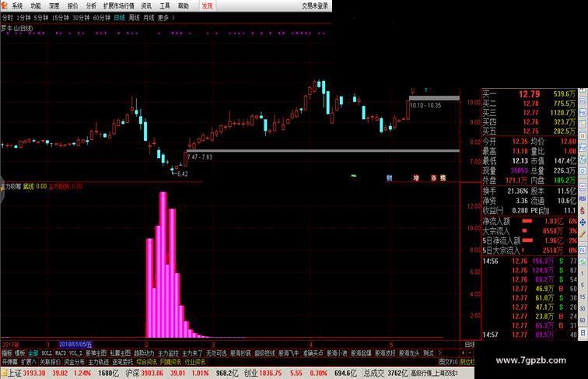Open the 综合资讯 news panel

[x=147, y=362]
